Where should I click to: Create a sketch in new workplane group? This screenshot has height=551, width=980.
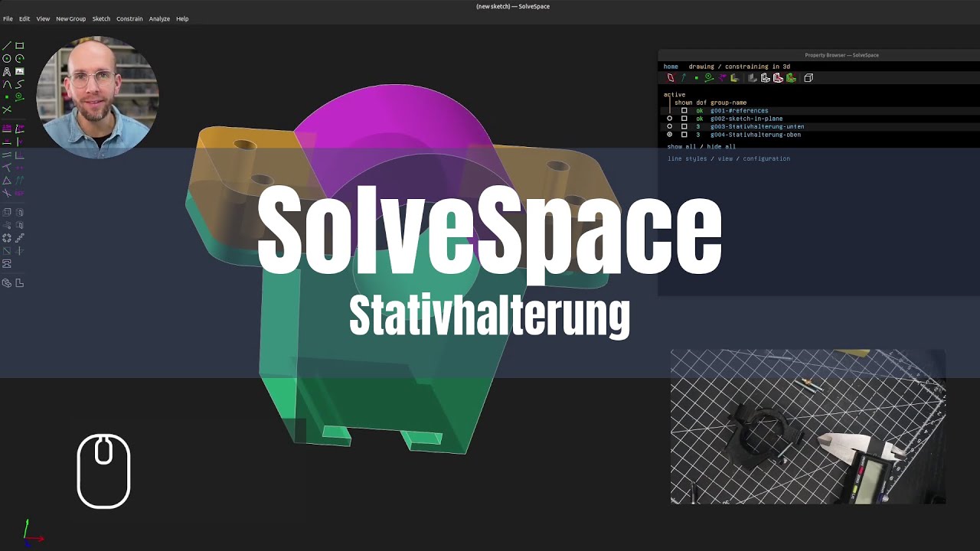7,251
